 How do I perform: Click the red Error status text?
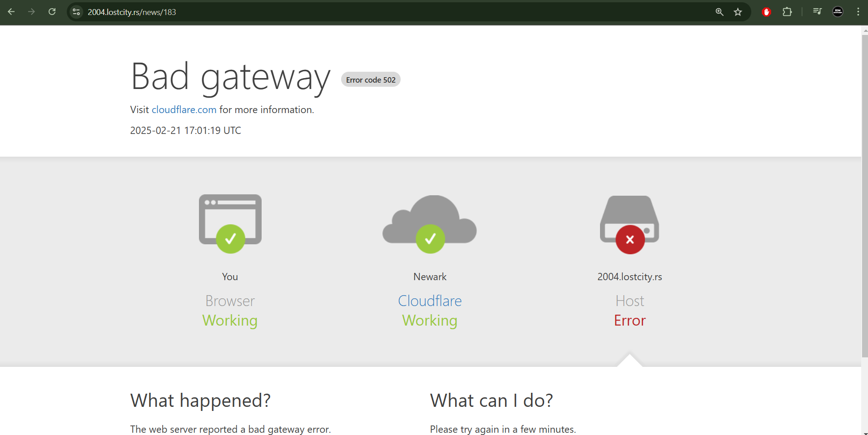630,321
